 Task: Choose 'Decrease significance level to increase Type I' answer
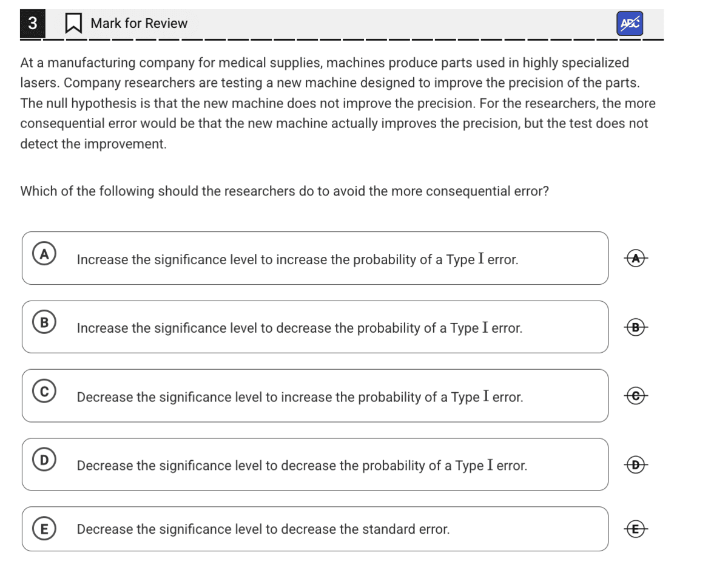point(315,396)
